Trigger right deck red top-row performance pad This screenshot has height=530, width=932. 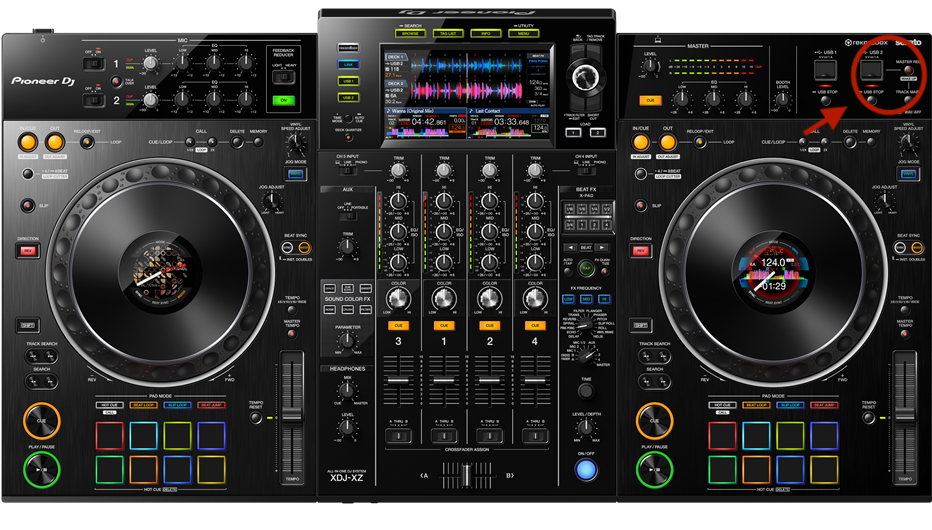pos(722,436)
